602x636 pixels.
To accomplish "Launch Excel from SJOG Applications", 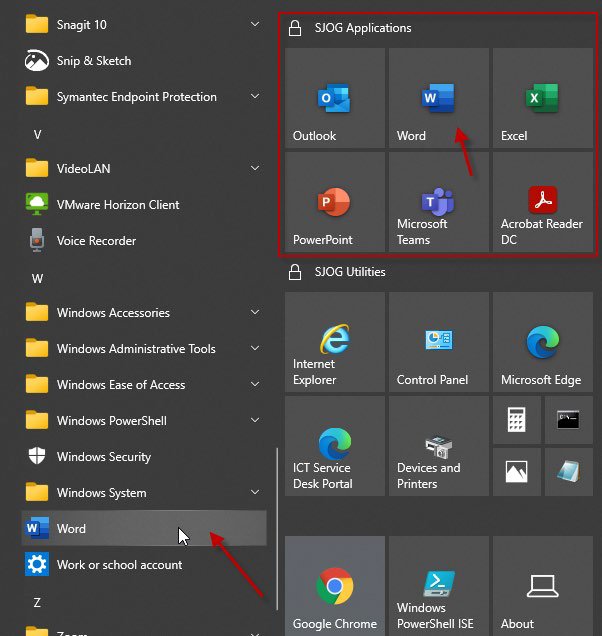I will [543, 98].
